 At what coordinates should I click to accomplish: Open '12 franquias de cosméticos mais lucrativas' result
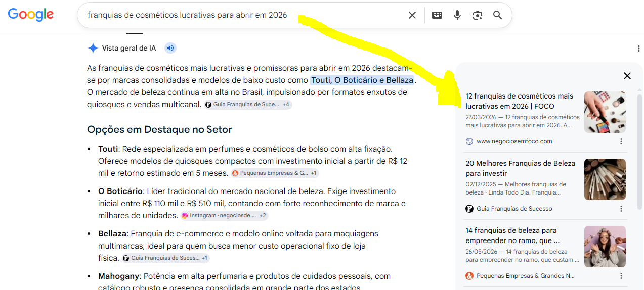tap(520, 101)
